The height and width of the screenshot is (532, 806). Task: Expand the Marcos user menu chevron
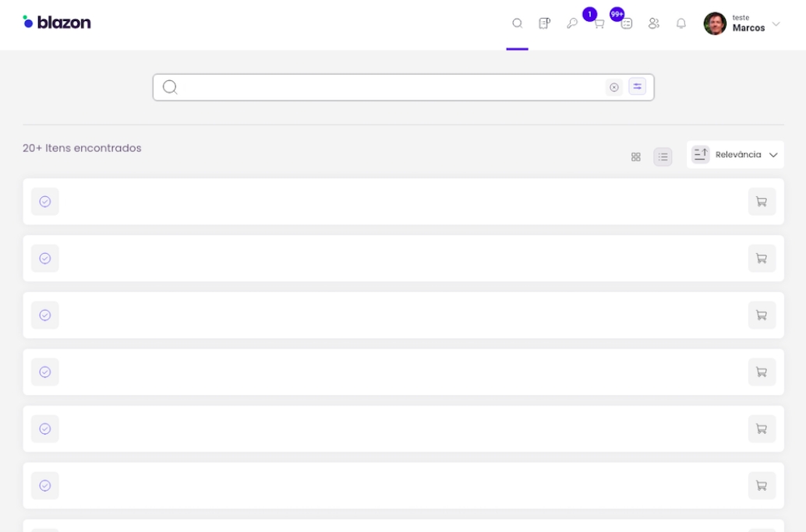click(x=776, y=24)
